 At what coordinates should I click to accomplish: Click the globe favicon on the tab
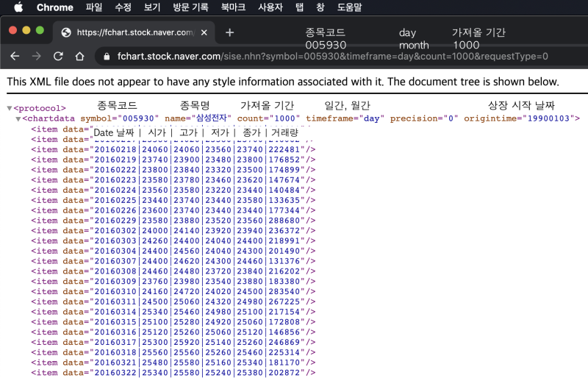pyautogui.click(x=66, y=32)
